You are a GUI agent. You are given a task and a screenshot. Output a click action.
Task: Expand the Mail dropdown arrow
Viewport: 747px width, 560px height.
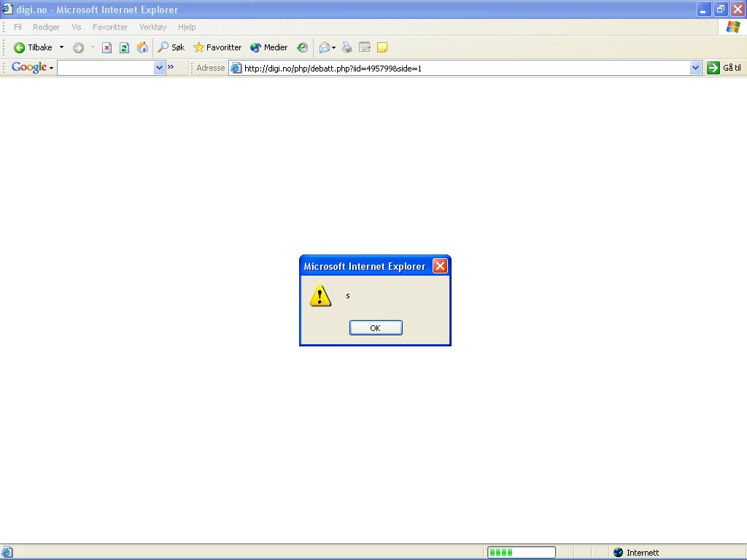(x=333, y=47)
